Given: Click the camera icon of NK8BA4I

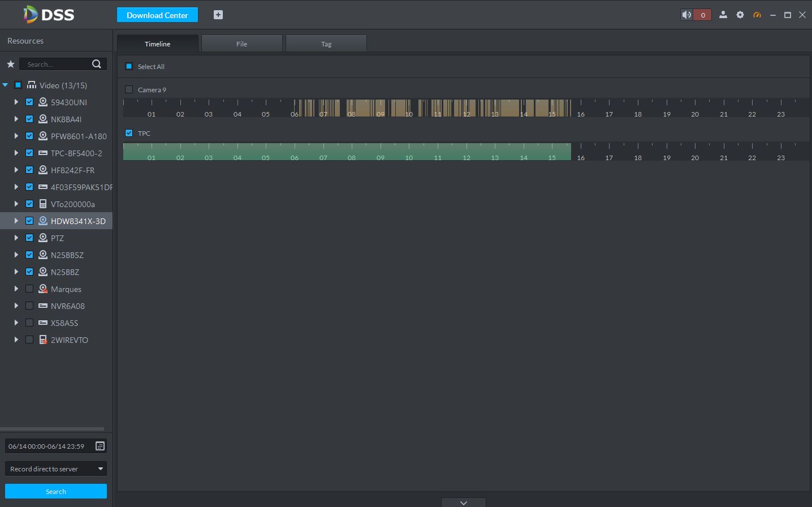Looking at the screenshot, I should [x=43, y=119].
